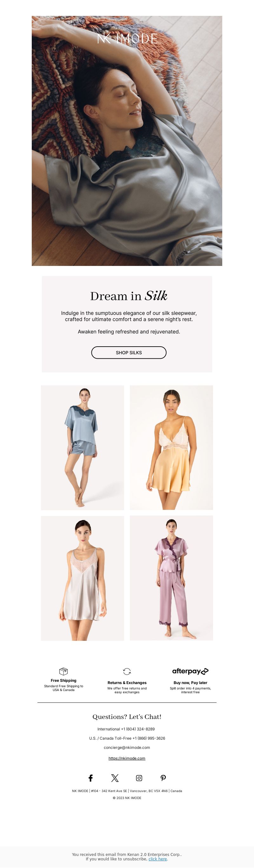Viewport: 254px width, 868px height.
Task: Open the Instagram icon
Action: click(x=139, y=778)
